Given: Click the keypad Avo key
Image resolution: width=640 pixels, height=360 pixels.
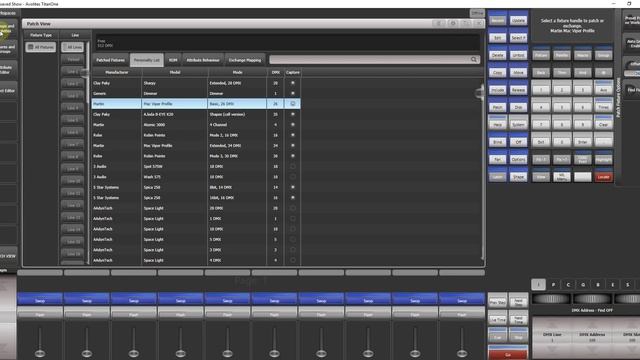Looking at the screenshot, I should coord(603,89).
